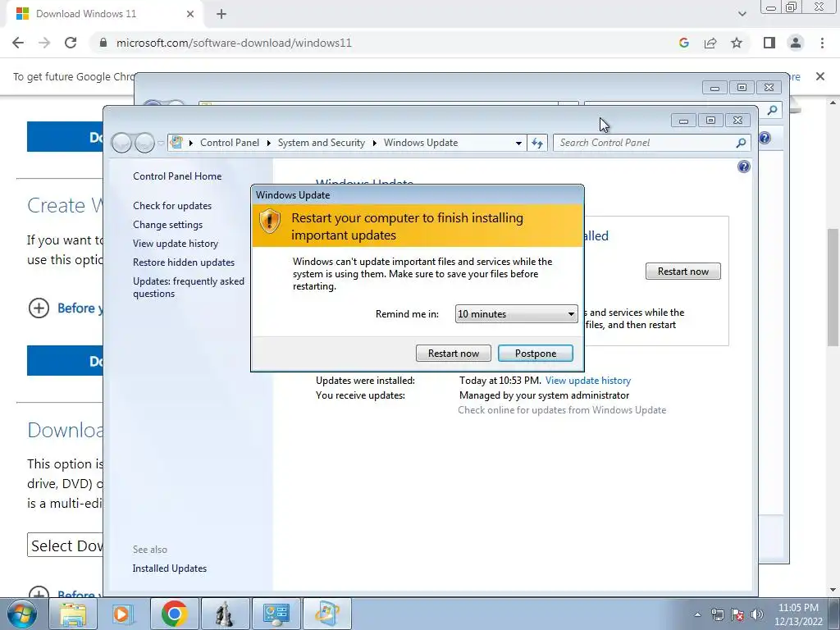Open Chrome three-dot menu
The height and width of the screenshot is (630, 840).
822,43
